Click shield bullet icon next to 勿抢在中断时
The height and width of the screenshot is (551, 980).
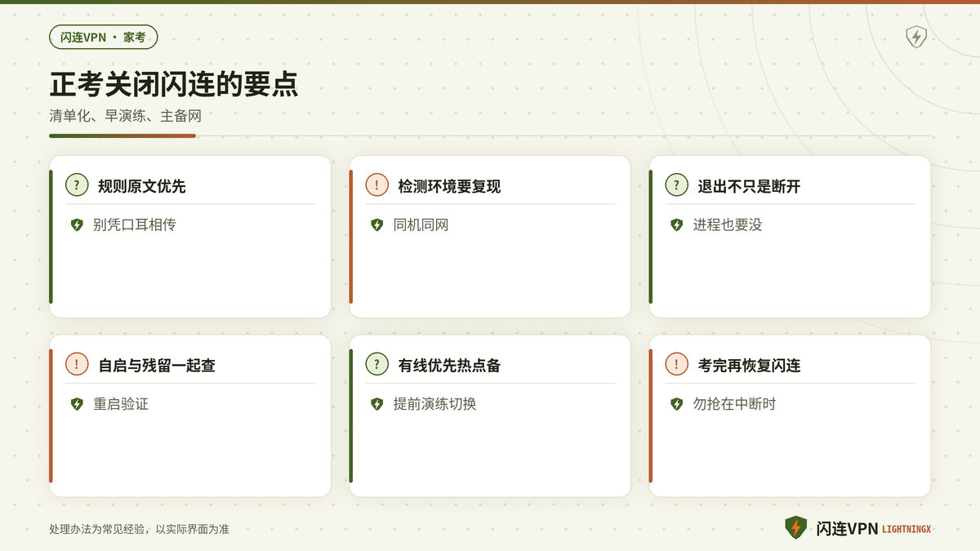point(676,404)
